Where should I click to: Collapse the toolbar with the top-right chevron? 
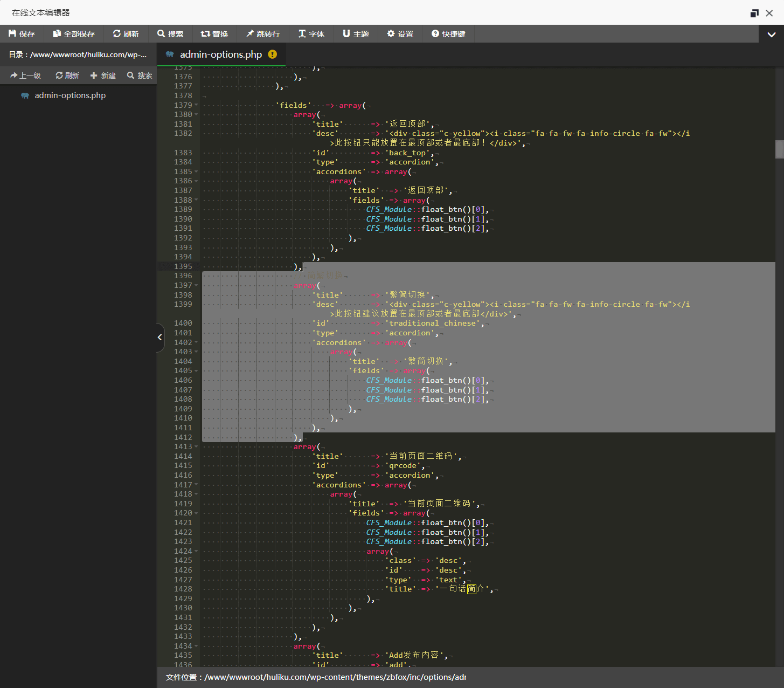click(x=771, y=35)
